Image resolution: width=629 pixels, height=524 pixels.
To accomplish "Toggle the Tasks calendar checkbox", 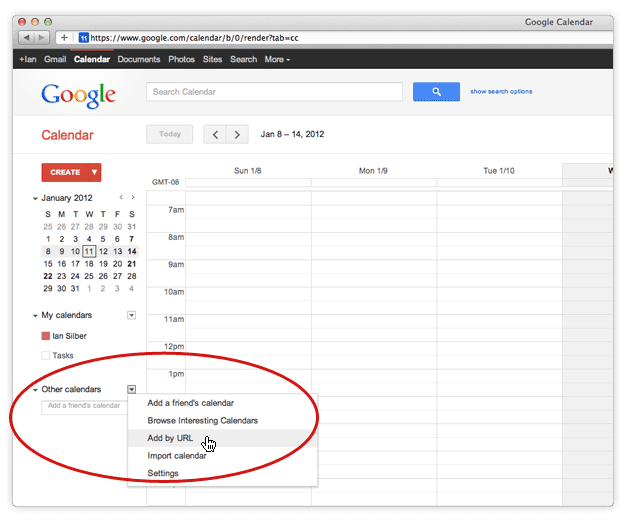I will pos(46,355).
